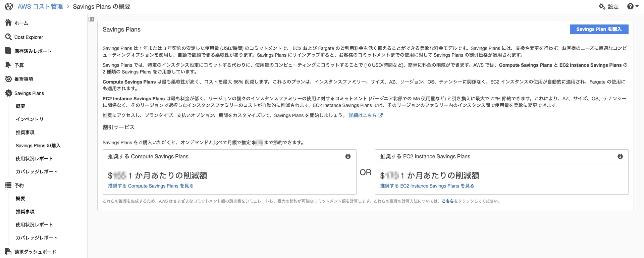Click the こちら link in the footnote

tap(448, 201)
